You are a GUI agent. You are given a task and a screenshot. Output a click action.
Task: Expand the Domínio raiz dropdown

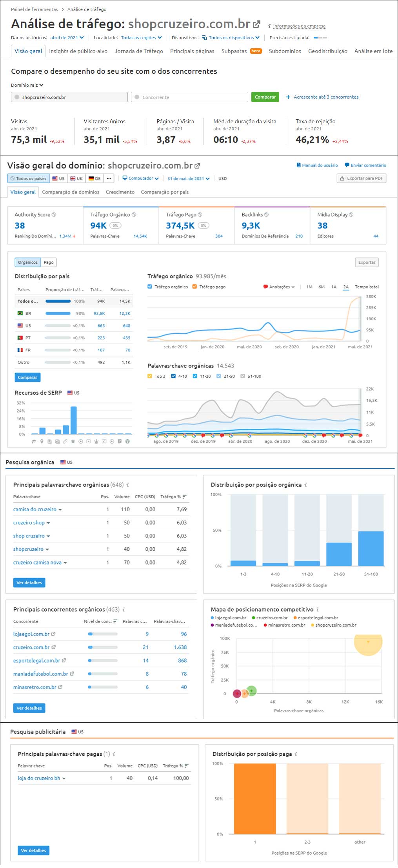coord(27,85)
